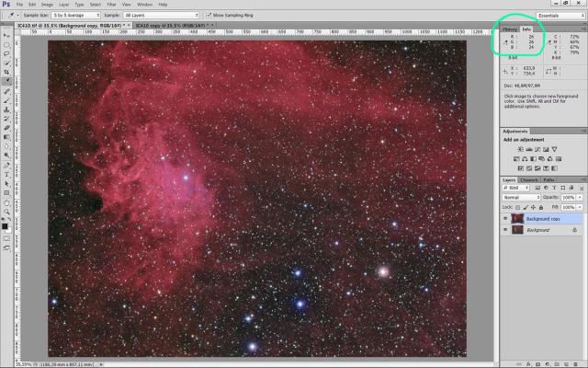Select the Move tool in the toolbar

(7, 35)
